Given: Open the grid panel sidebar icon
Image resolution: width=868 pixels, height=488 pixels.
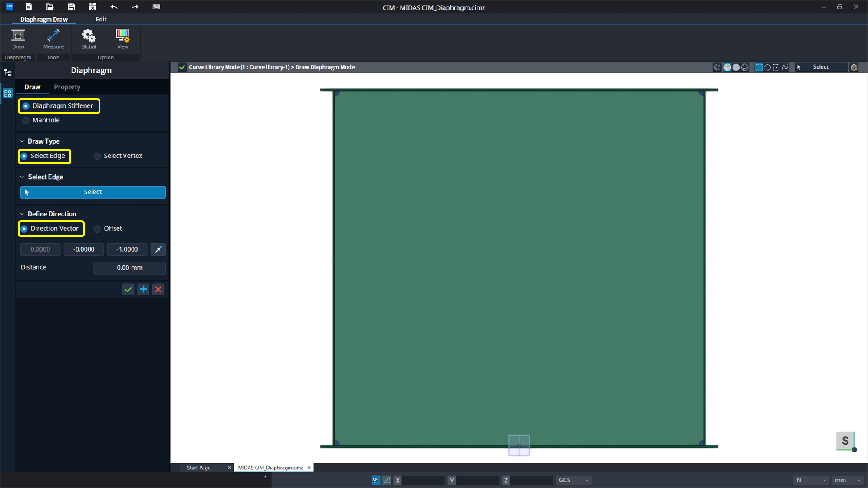Looking at the screenshot, I should click(8, 93).
